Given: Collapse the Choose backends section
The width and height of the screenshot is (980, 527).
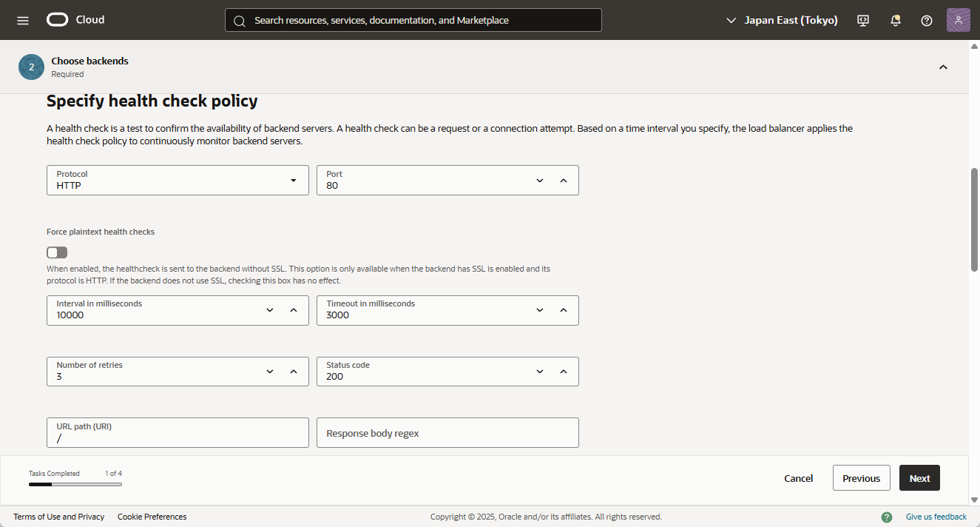Looking at the screenshot, I should click(x=943, y=67).
